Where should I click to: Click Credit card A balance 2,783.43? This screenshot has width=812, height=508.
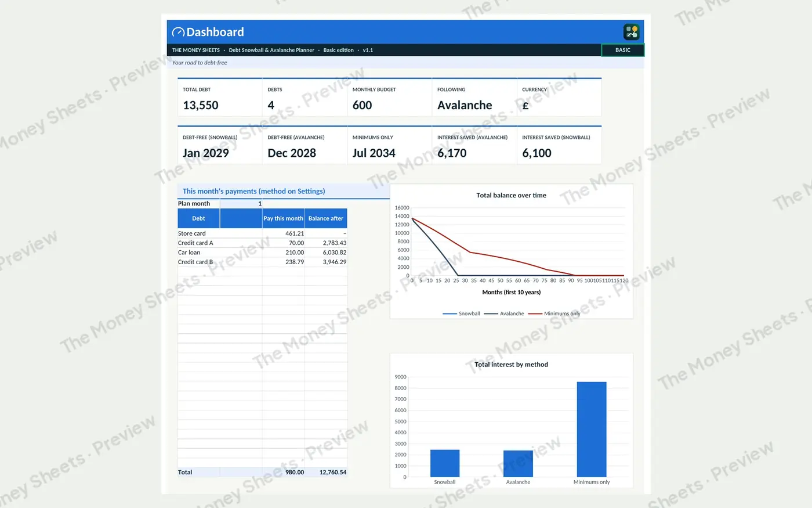(335, 243)
